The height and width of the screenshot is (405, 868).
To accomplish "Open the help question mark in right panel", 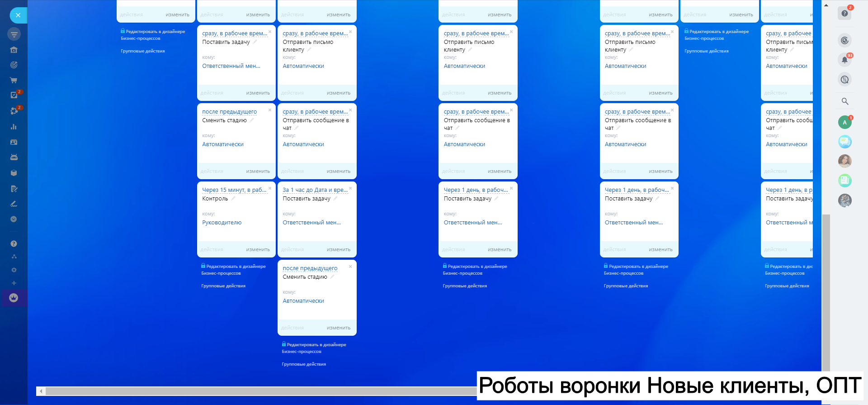I will [844, 13].
